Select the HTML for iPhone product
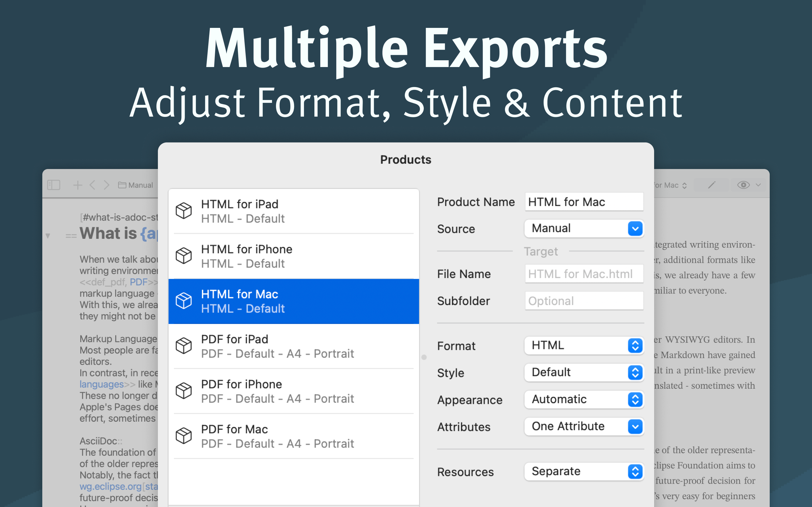812x507 pixels. tap(294, 256)
